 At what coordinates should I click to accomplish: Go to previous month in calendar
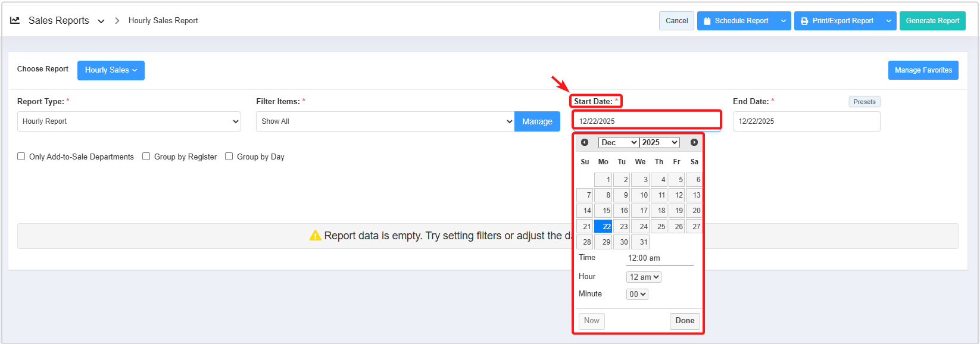pos(585,142)
